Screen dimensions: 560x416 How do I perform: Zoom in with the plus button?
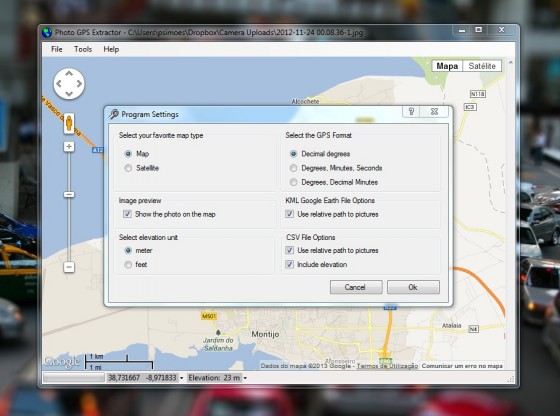tap(69, 146)
